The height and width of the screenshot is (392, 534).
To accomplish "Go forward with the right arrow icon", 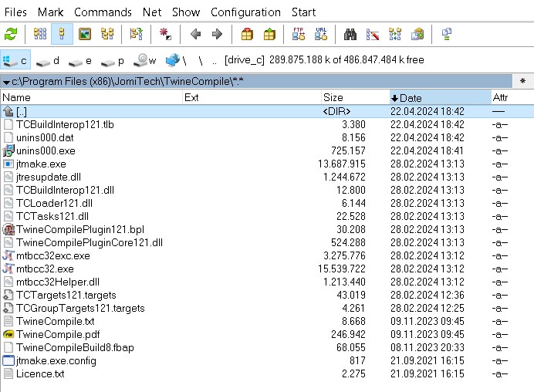I will 217,34.
